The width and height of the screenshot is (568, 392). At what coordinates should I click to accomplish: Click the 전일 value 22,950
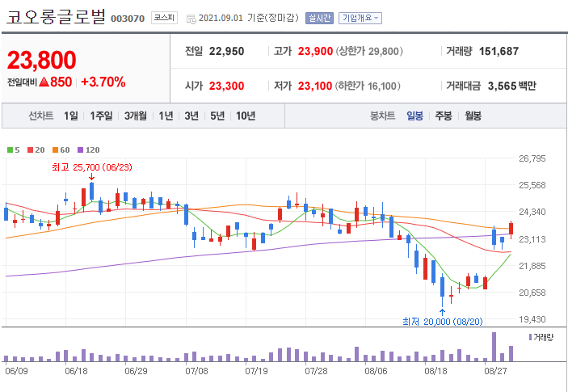(x=227, y=52)
